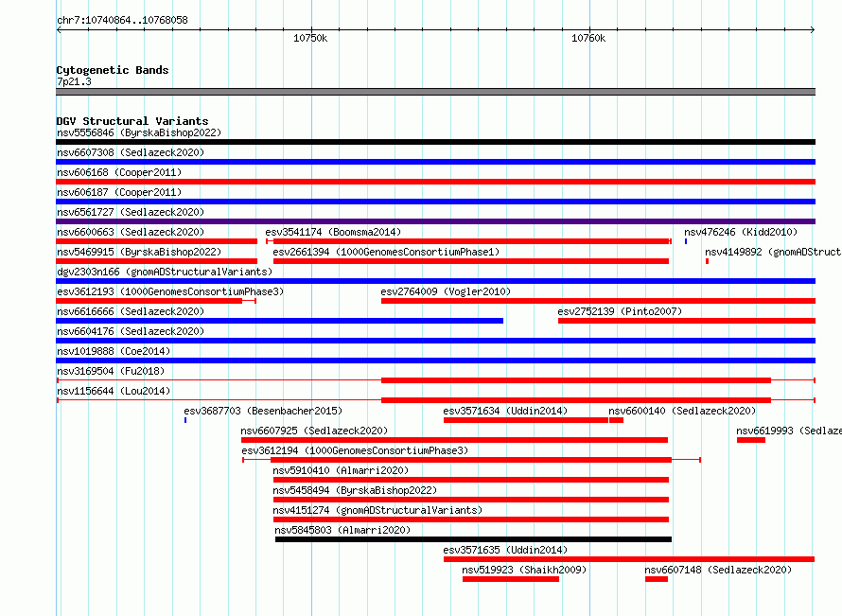This screenshot has width=842, height=616.
Task: Click the nsv6616666 (Sedlazeck2020) label
Action: click(131, 311)
